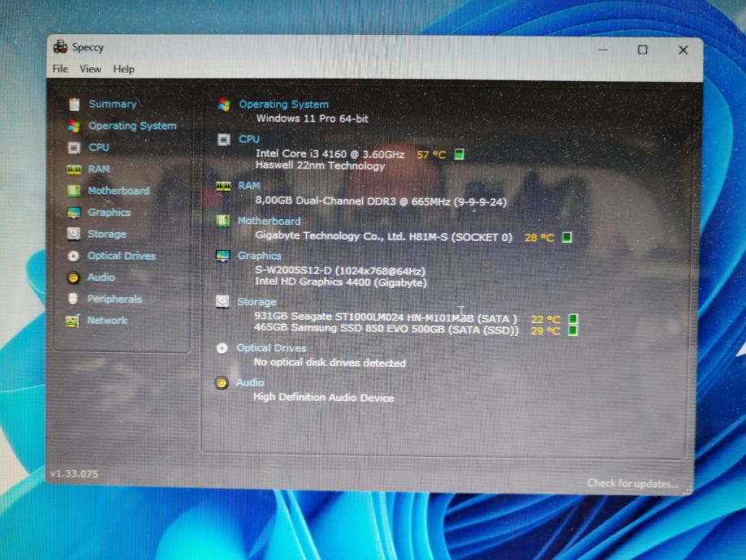Switch to Audio section in sidebar
The height and width of the screenshot is (560, 746).
click(x=101, y=277)
